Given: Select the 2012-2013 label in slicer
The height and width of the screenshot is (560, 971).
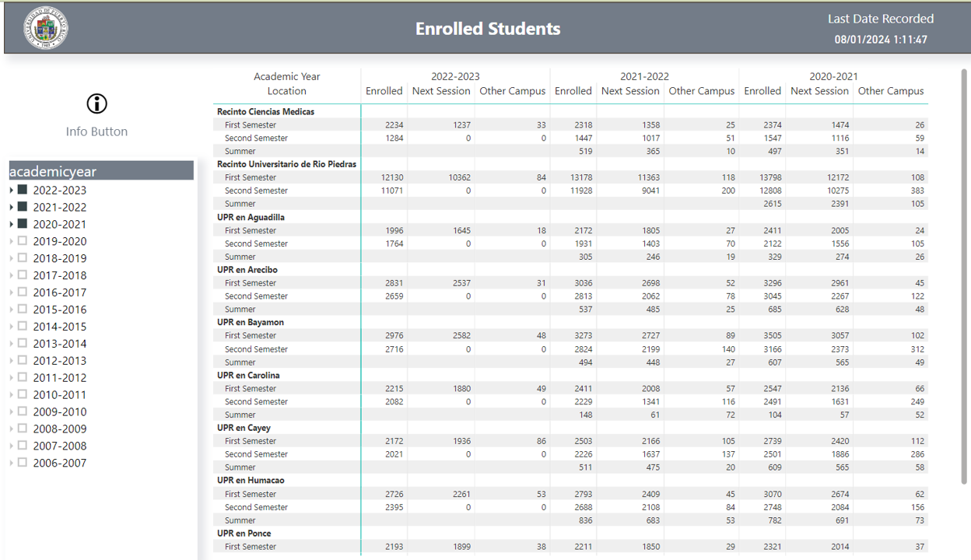Looking at the screenshot, I should coord(59,361).
